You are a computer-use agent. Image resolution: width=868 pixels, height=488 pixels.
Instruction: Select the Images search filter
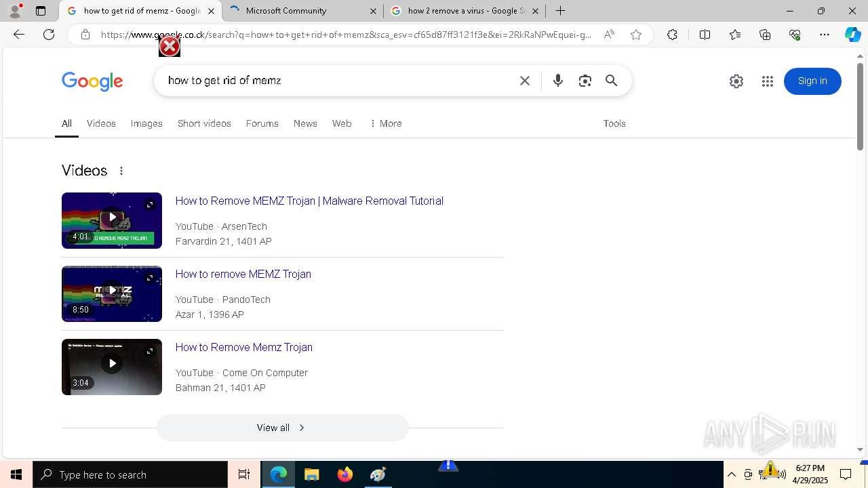pos(146,123)
